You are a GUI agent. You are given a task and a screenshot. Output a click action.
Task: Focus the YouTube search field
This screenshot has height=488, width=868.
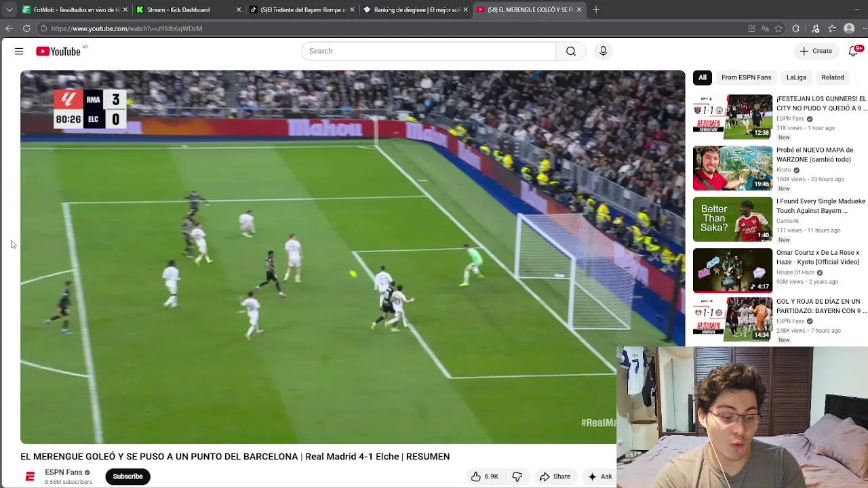click(429, 51)
